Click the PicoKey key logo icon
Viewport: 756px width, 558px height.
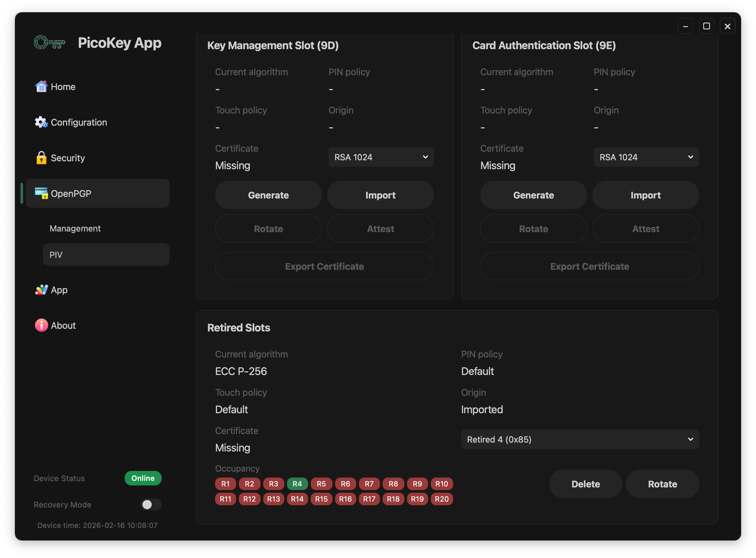pos(49,43)
